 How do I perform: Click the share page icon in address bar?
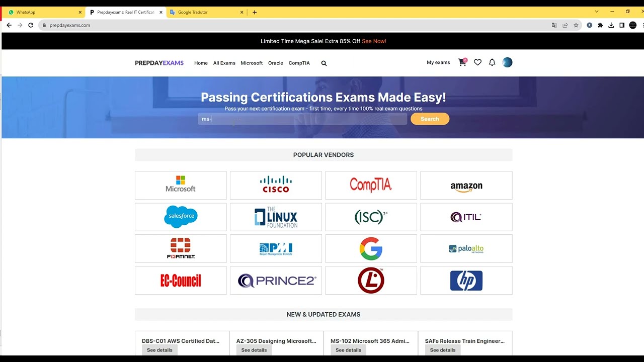[565, 25]
